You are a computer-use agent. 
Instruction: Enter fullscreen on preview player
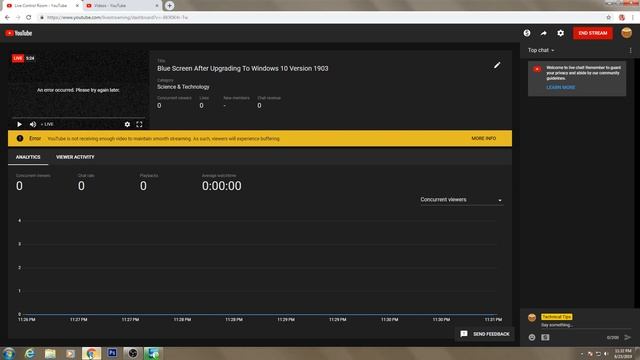tap(139, 124)
